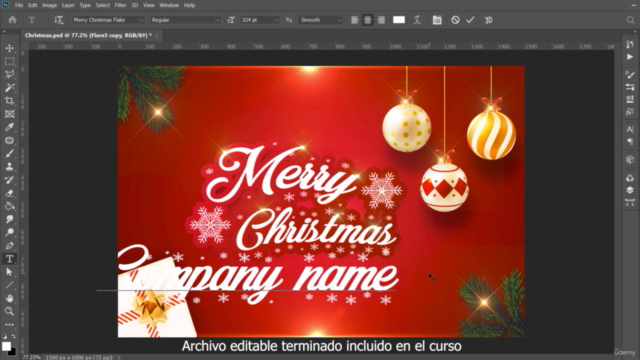
Task: Switch to the Christmas.psd document tab
Action: coord(88,36)
